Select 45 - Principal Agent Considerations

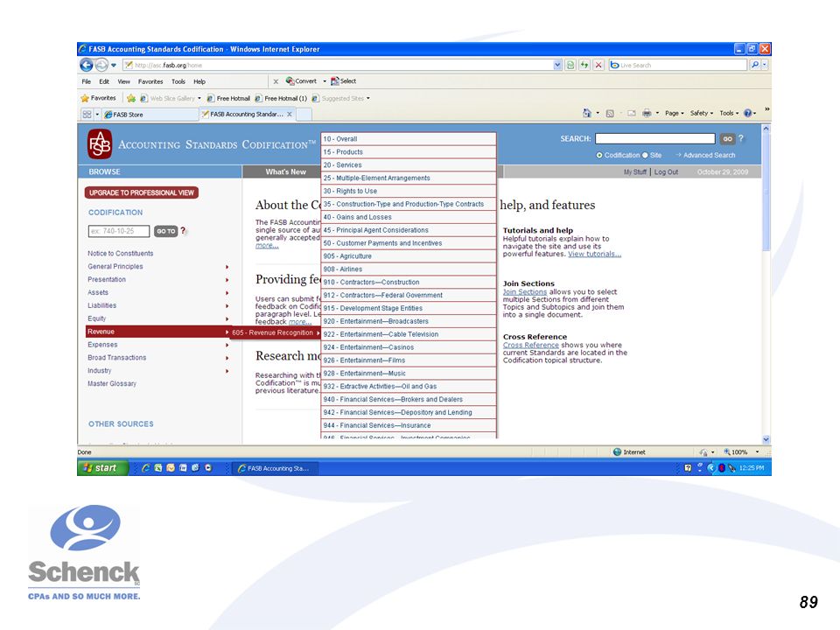click(x=409, y=230)
